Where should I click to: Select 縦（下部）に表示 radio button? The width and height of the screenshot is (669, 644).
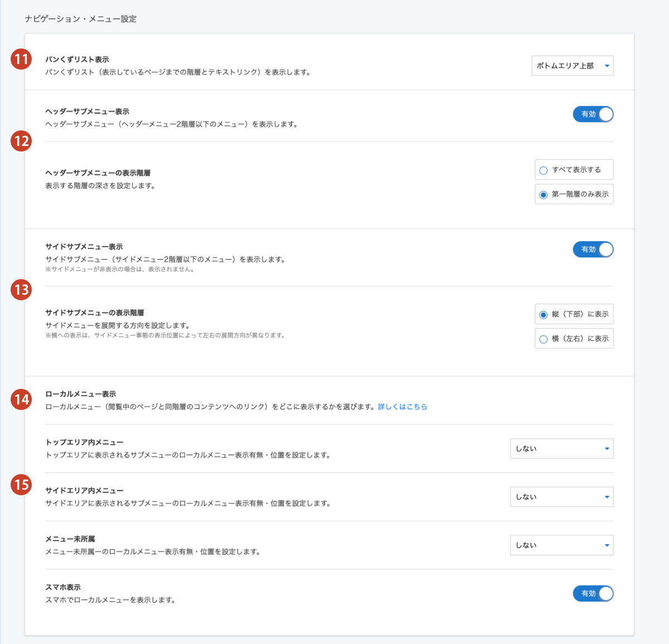(x=543, y=315)
